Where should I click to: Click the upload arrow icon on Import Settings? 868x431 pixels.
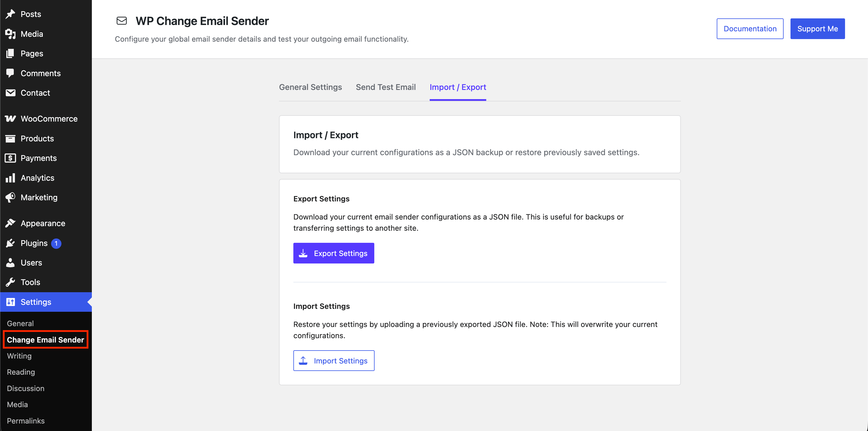(x=303, y=361)
